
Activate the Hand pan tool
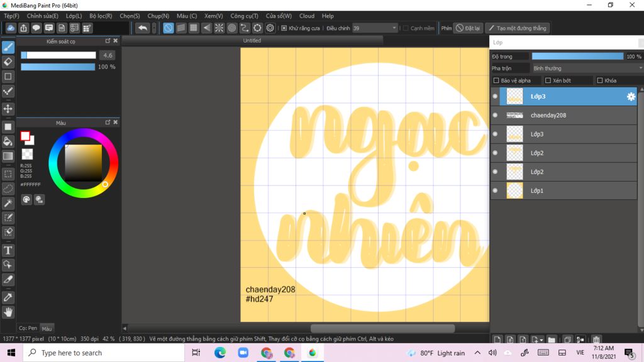(8, 312)
